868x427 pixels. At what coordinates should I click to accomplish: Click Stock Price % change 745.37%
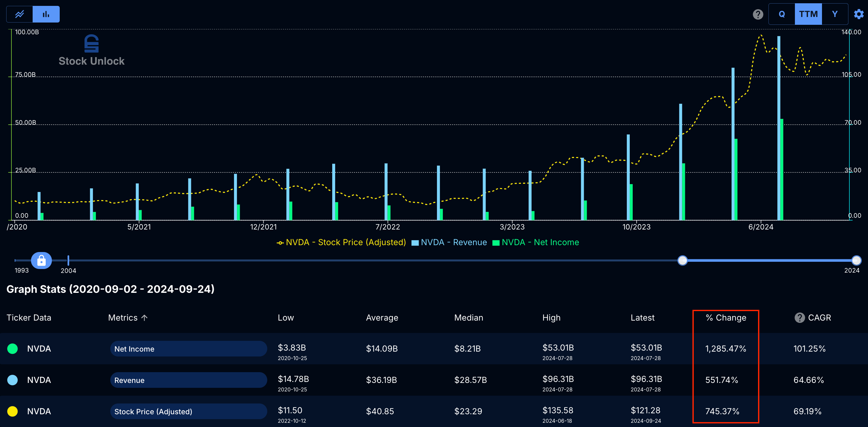pos(722,411)
